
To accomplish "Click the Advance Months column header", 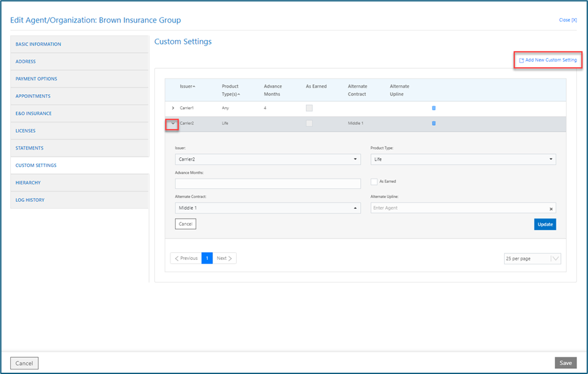I will point(273,90).
